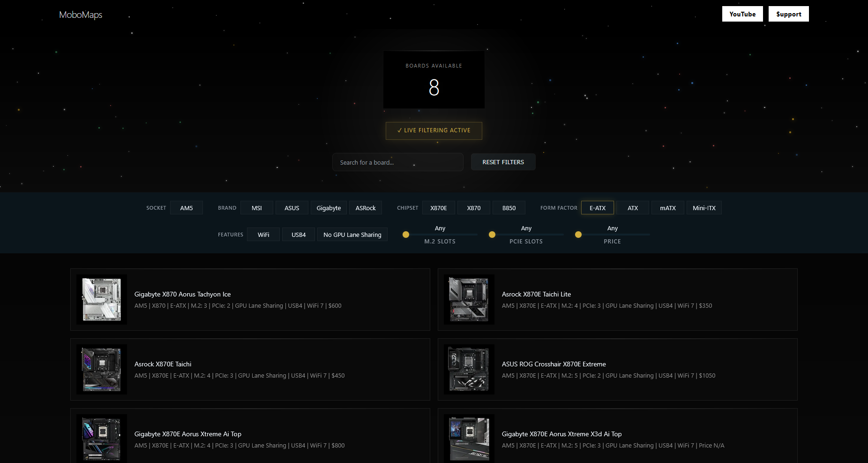Open the Asrock X870E Taichi Lite thumbnail
This screenshot has width=868, height=463.
[x=469, y=299]
